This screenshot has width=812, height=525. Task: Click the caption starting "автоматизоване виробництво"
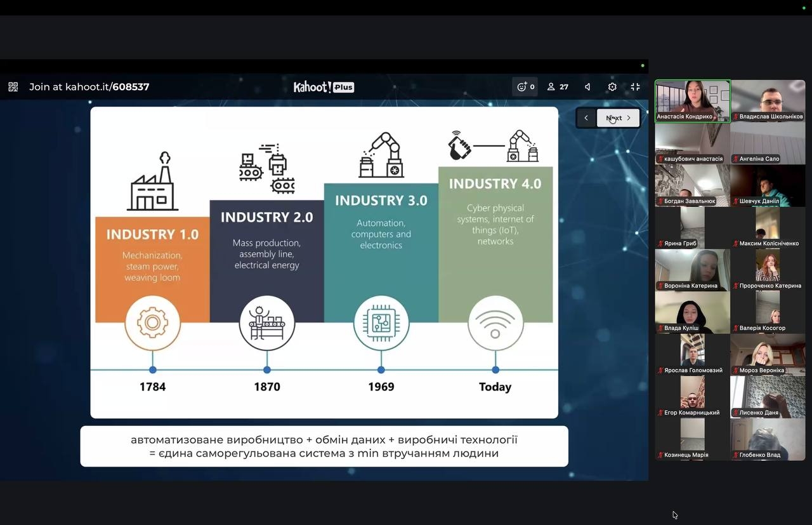tap(324, 446)
